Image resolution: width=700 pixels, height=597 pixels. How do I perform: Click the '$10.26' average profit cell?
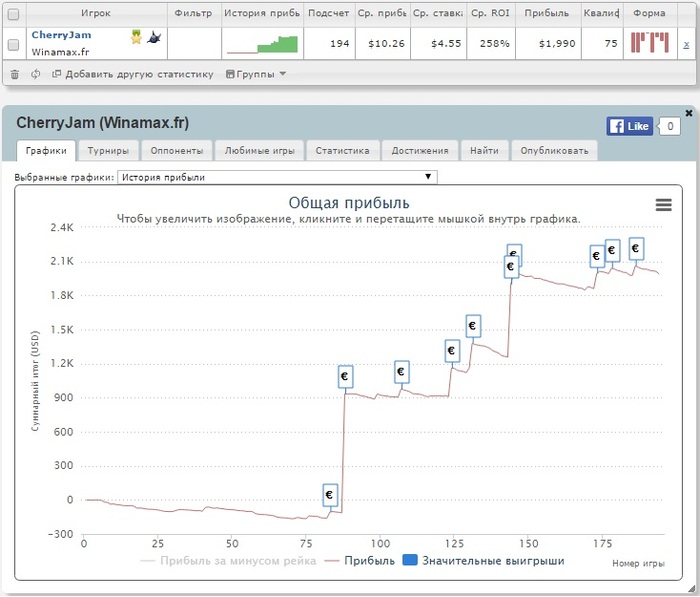coord(386,44)
